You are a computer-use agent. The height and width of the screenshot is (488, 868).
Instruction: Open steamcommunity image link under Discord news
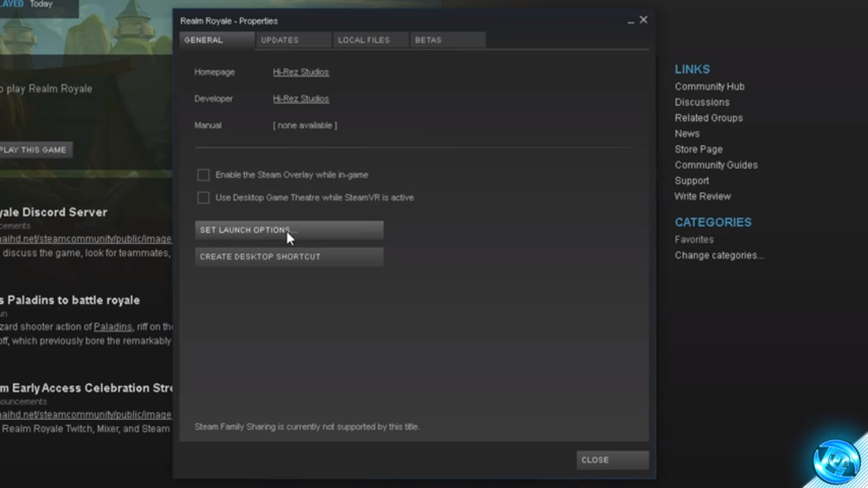click(x=86, y=239)
